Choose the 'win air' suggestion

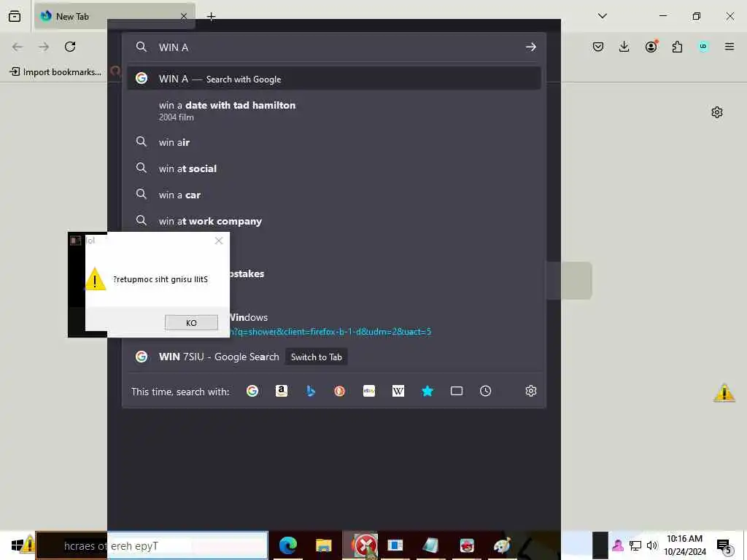pyautogui.click(x=334, y=142)
